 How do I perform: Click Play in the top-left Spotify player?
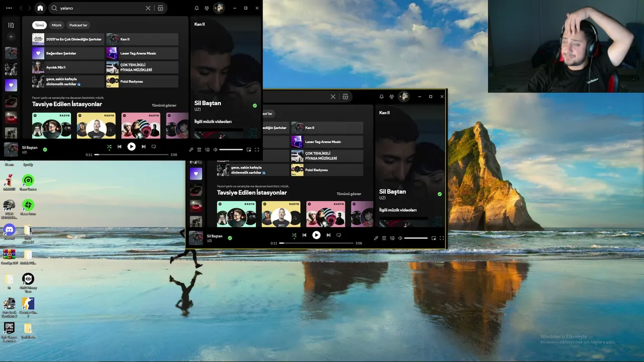pos(131,147)
